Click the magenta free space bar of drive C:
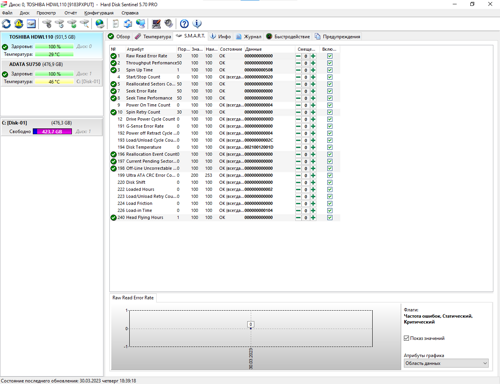 52,131
